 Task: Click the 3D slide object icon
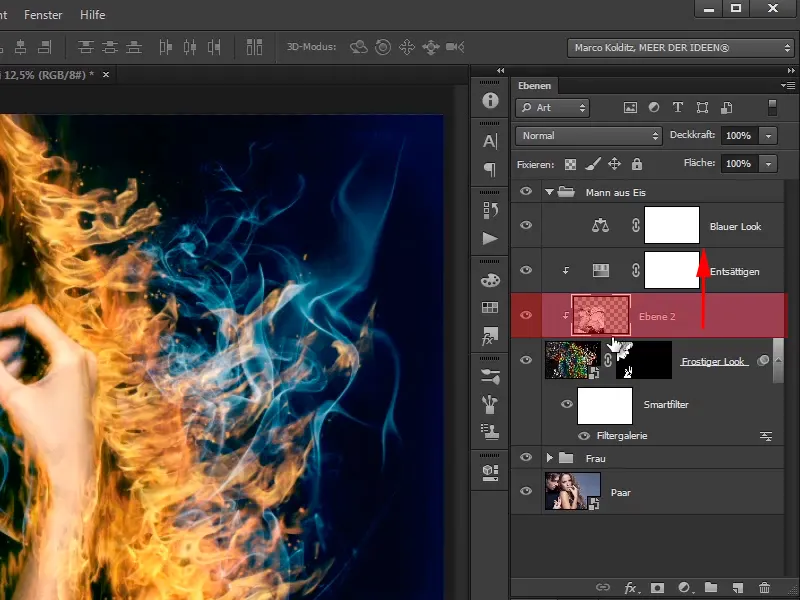pos(431,47)
